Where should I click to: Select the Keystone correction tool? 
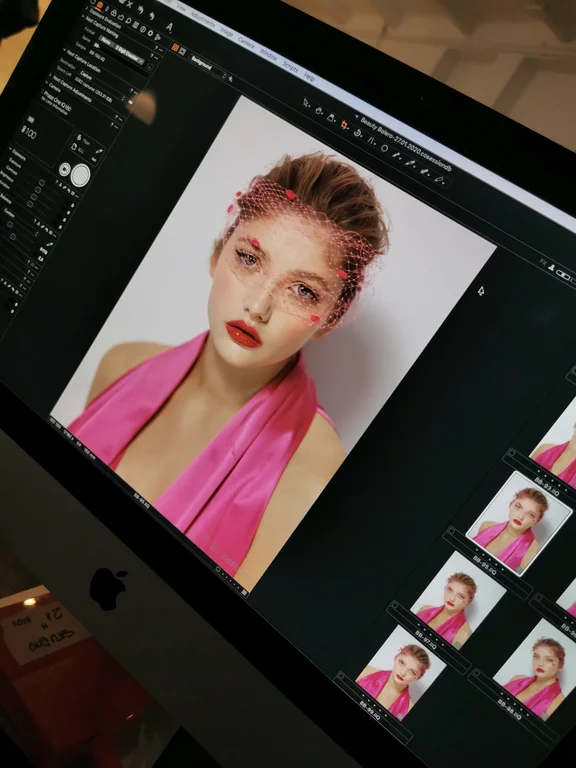coord(371,141)
